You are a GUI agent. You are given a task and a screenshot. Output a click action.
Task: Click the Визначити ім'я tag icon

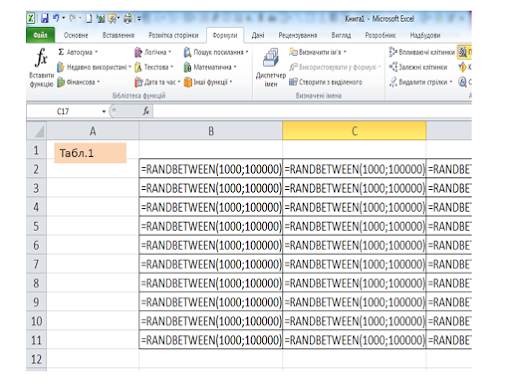coord(293,52)
